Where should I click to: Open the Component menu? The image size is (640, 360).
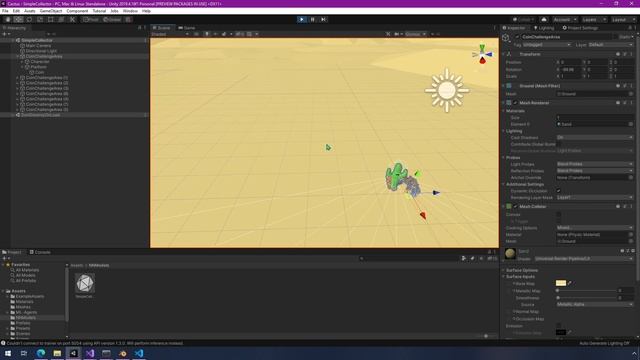click(x=77, y=11)
